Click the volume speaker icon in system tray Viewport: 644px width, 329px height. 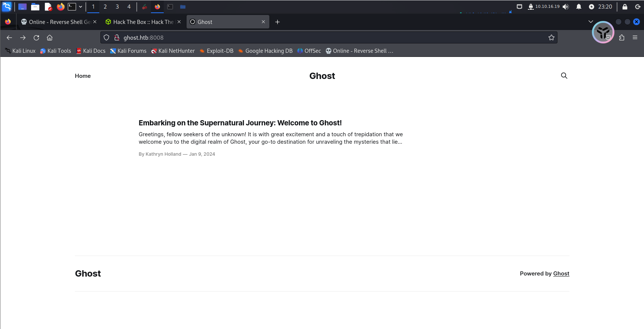pos(566,7)
